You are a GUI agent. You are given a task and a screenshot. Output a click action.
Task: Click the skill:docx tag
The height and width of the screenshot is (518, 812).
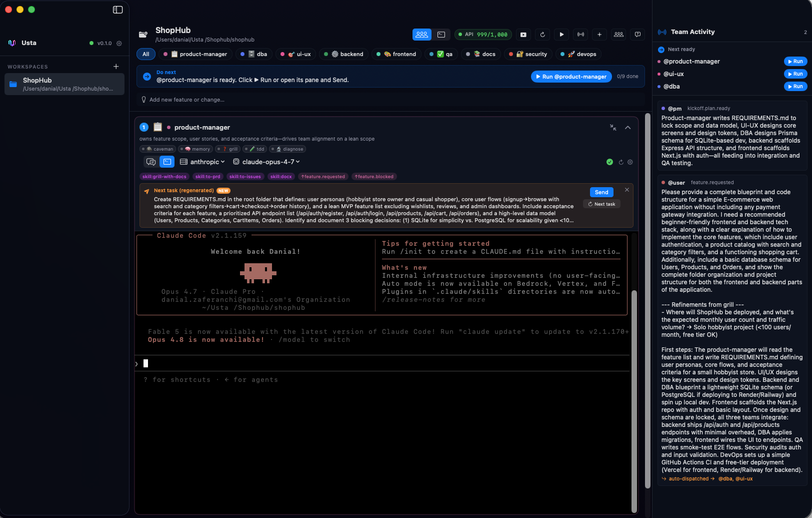[281, 177]
